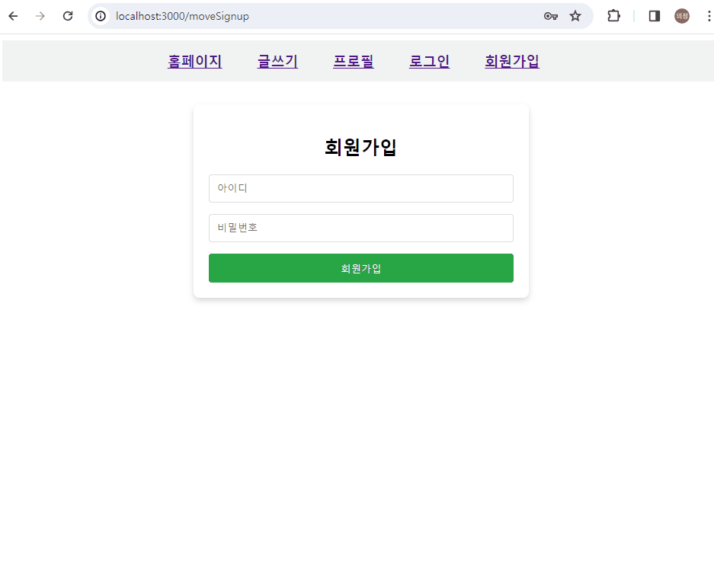The image size is (714, 588).
Task: Focus the 아이디 input field
Action: point(361,188)
